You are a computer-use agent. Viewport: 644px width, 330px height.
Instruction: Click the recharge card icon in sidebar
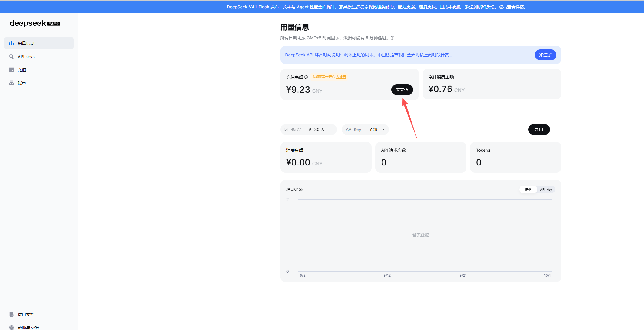coord(12,70)
